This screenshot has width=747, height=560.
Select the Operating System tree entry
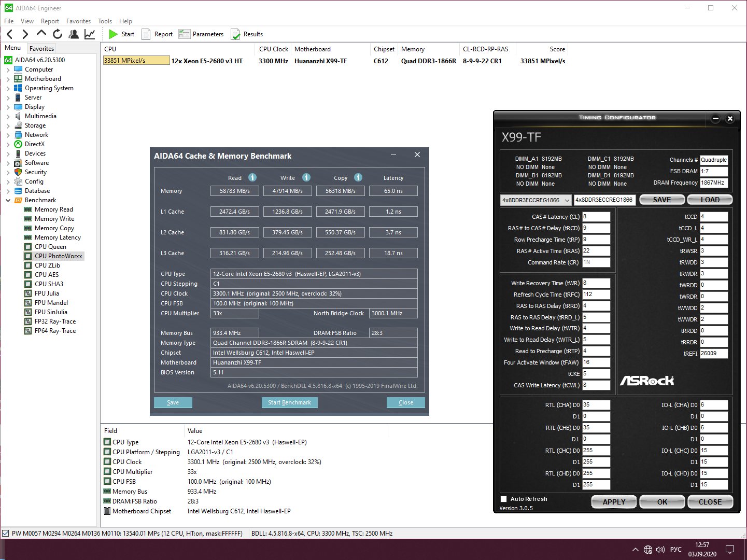49,88
